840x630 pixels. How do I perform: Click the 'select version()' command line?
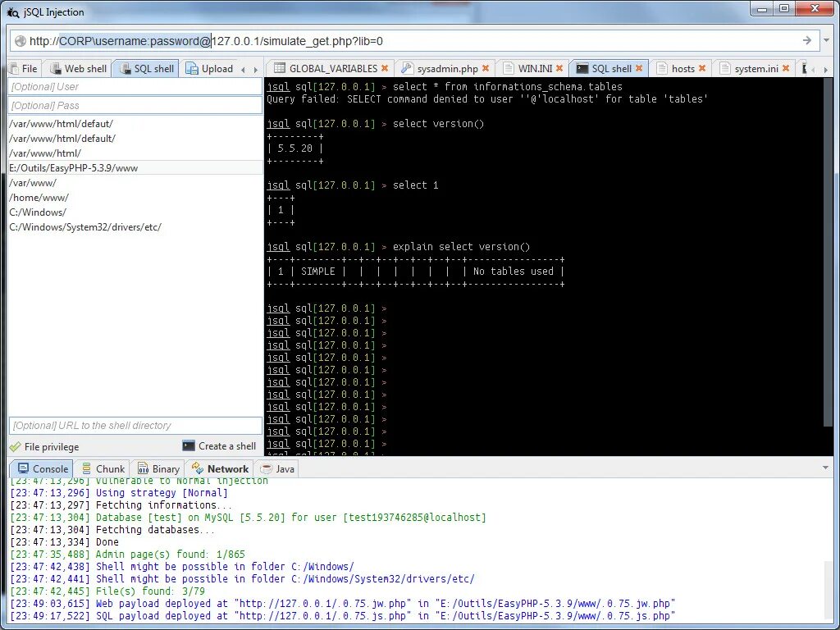click(x=376, y=124)
